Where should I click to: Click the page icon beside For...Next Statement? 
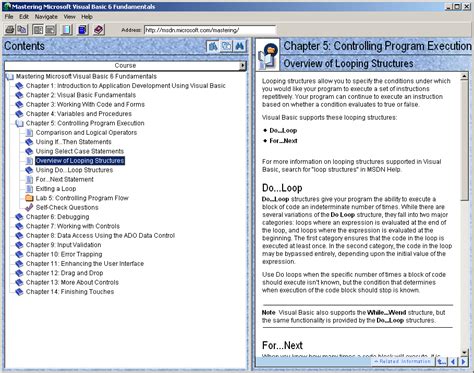29,179
